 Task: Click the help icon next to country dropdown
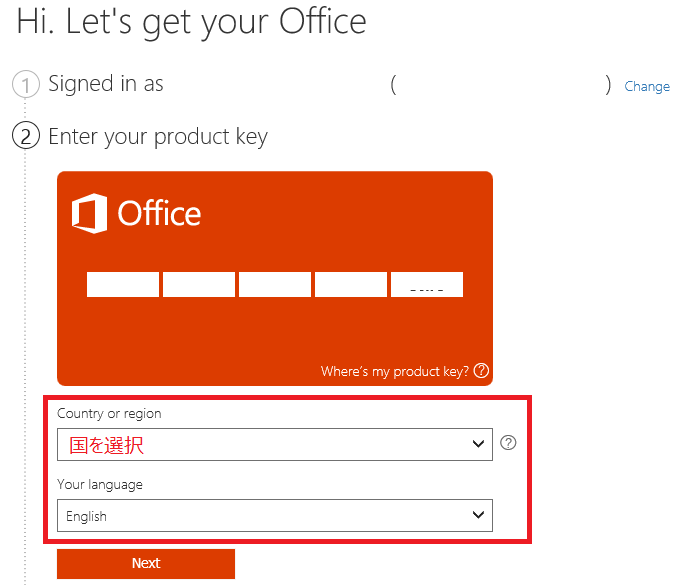[508, 443]
